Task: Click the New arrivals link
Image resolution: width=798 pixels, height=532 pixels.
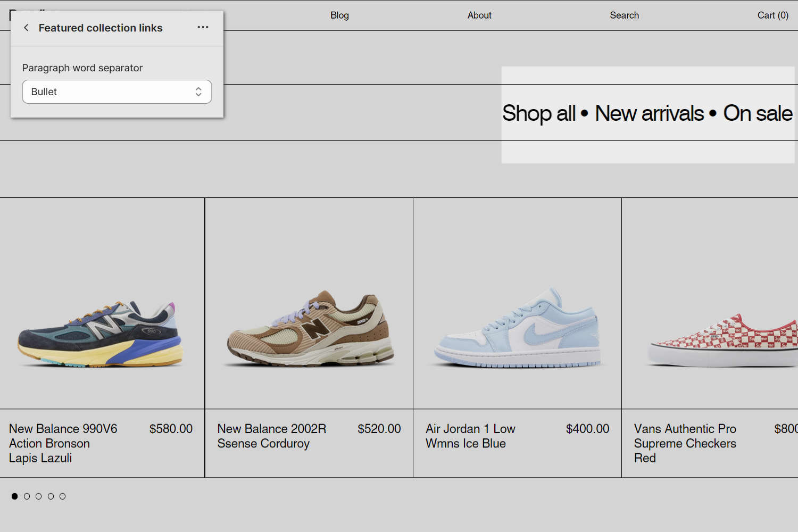Action: pos(650,113)
